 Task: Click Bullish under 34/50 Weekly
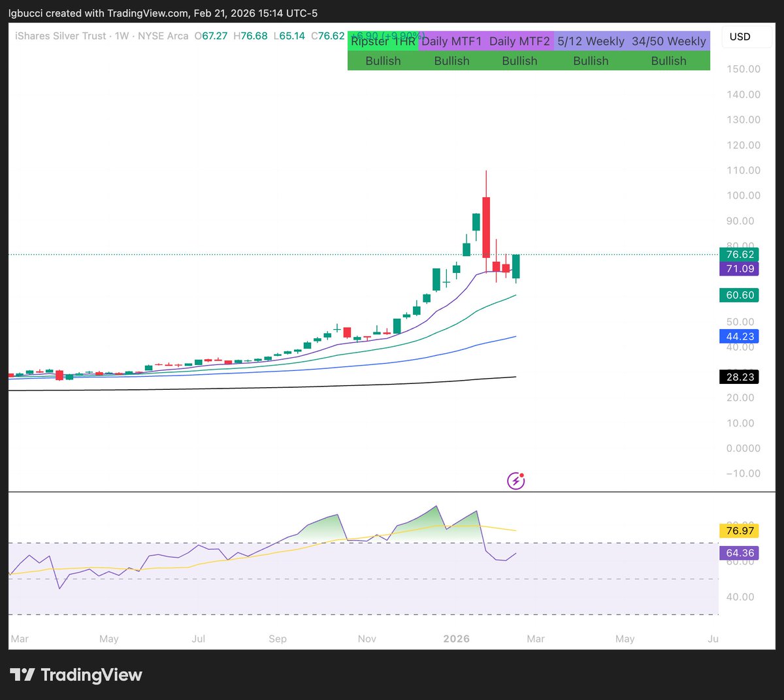click(669, 61)
